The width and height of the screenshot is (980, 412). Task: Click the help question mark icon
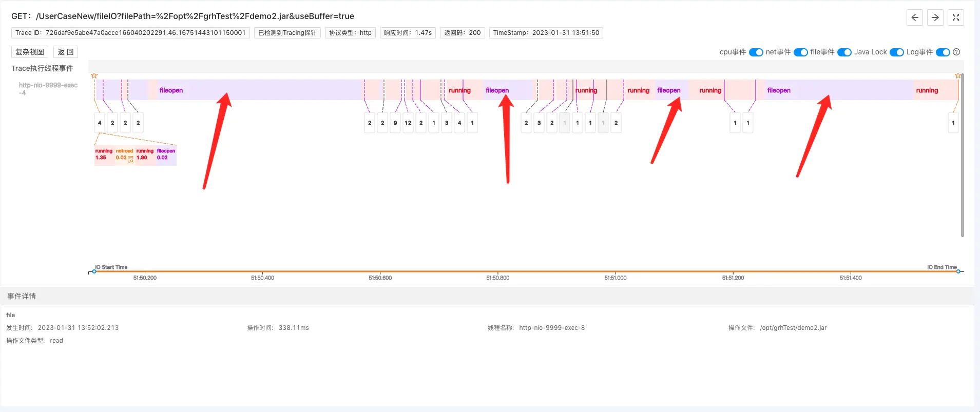point(956,52)
